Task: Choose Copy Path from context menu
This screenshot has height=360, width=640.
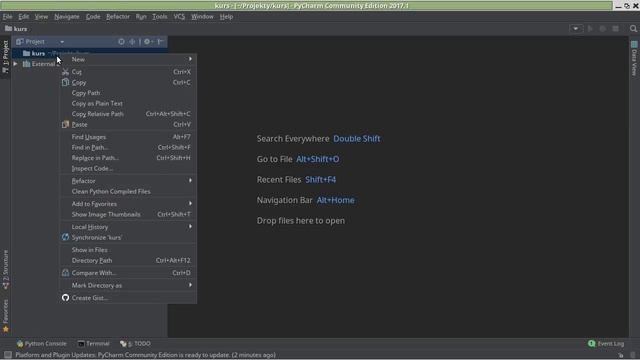Action: [x=128, y=93]
